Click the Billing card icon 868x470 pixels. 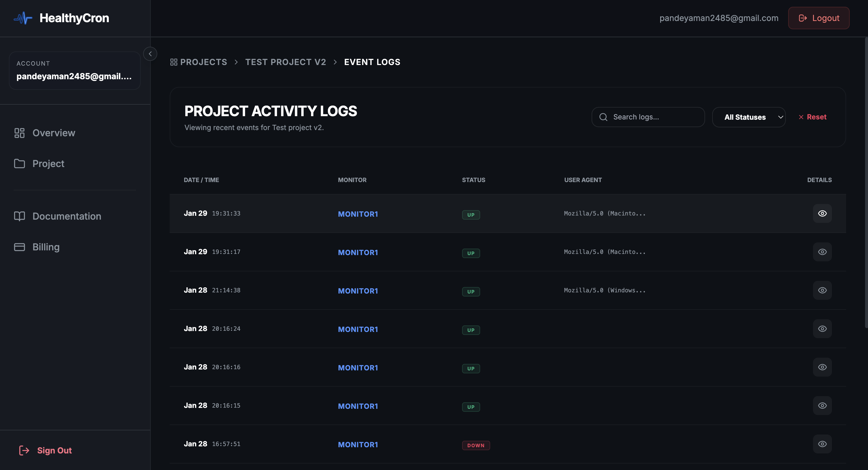(20, 247)
